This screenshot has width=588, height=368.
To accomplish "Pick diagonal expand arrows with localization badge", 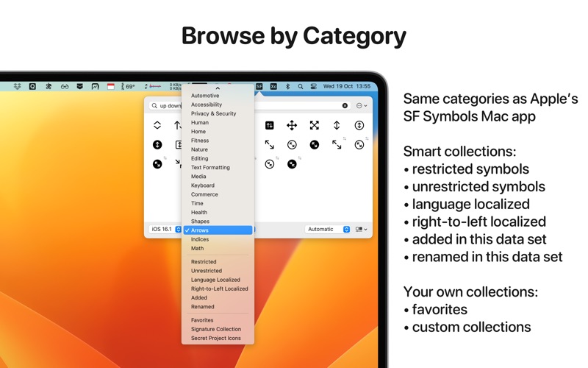I will coord(337,144).
